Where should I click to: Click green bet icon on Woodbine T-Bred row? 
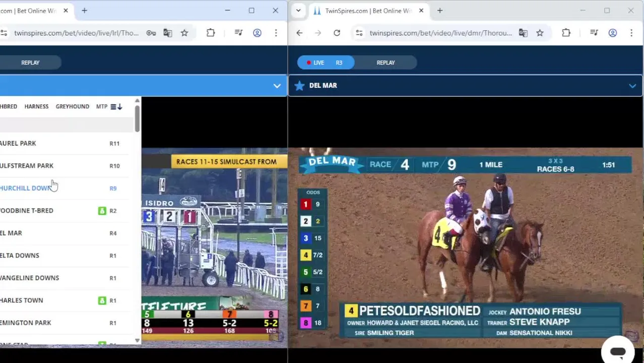[x=102, y=211]
